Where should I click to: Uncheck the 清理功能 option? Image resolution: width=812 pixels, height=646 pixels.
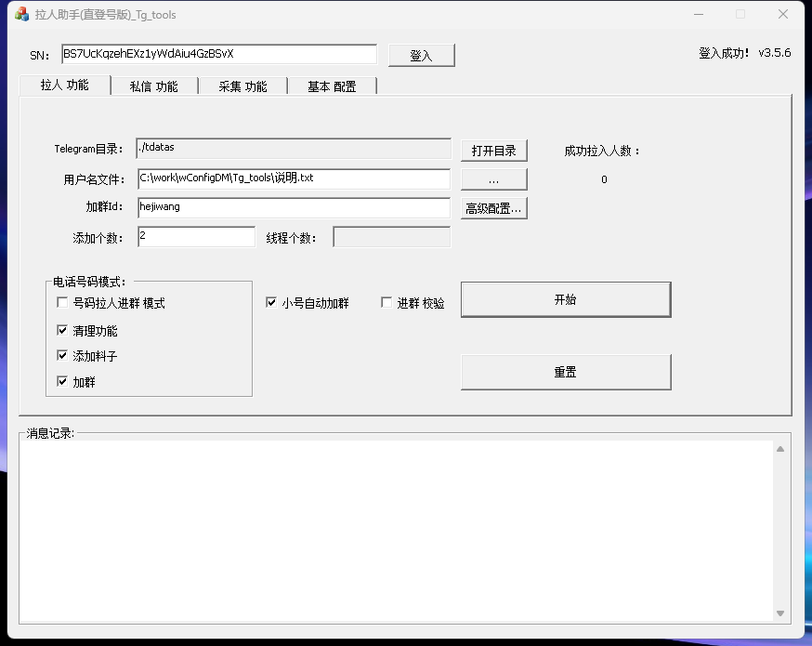tap(62, 329)
